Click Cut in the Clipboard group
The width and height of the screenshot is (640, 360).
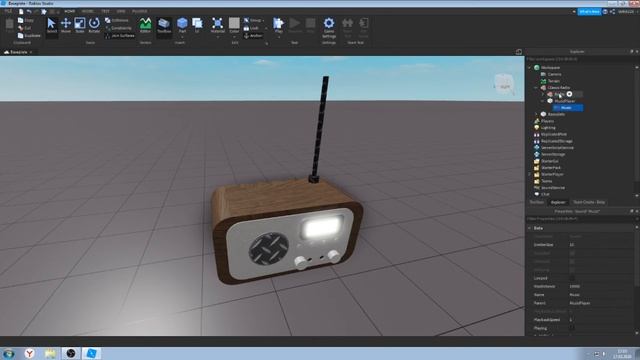pyautogui.click(x=24, y=28)
